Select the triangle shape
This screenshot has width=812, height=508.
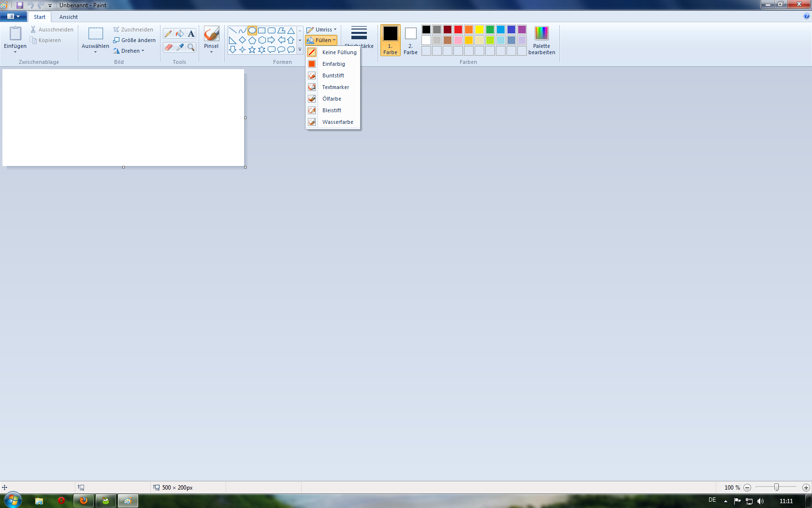291,30
